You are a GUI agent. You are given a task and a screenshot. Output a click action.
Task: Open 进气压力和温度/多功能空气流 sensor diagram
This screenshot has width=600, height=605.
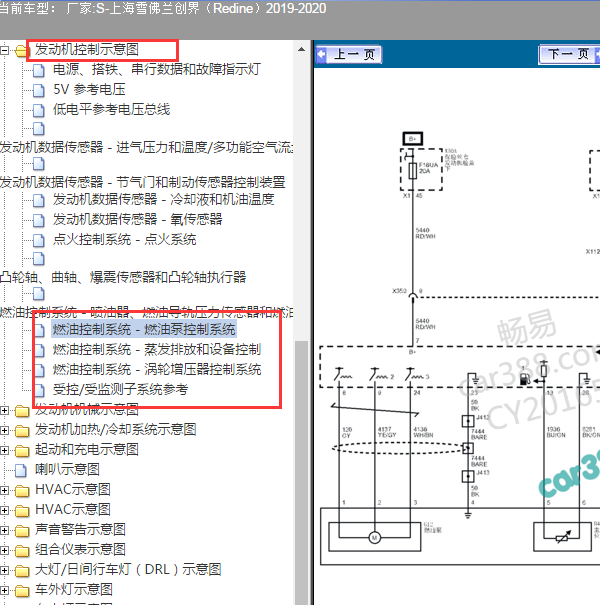coord(146,147)
